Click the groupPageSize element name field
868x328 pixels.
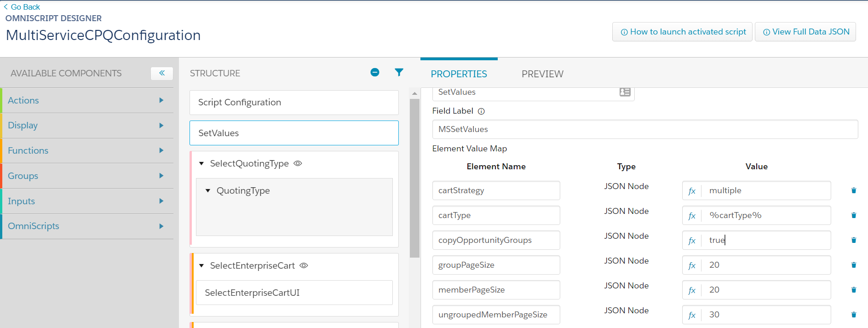(x=496, y=265)
